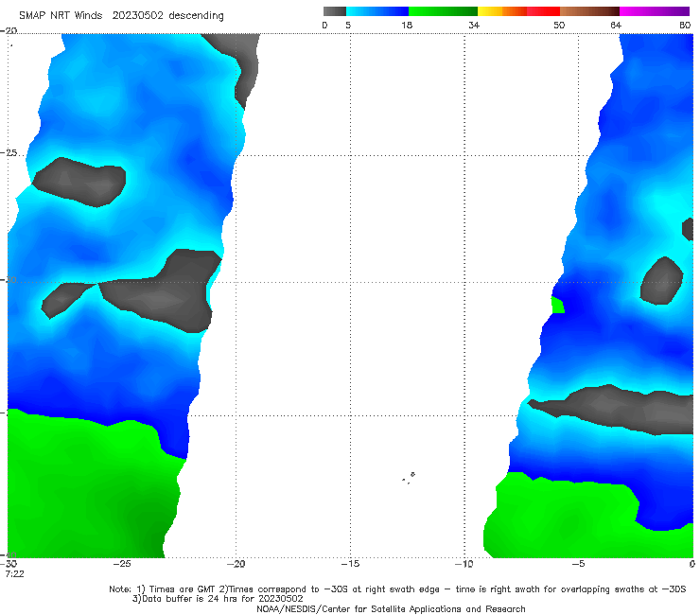This screenshot has height=615, width=700.
Task: Click the yellow segment of the color bar
Action: [490, 11]
